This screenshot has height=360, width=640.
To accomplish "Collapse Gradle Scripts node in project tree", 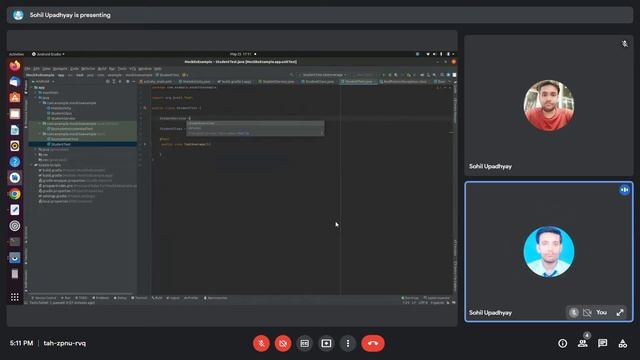I will [x=32, y=165].
